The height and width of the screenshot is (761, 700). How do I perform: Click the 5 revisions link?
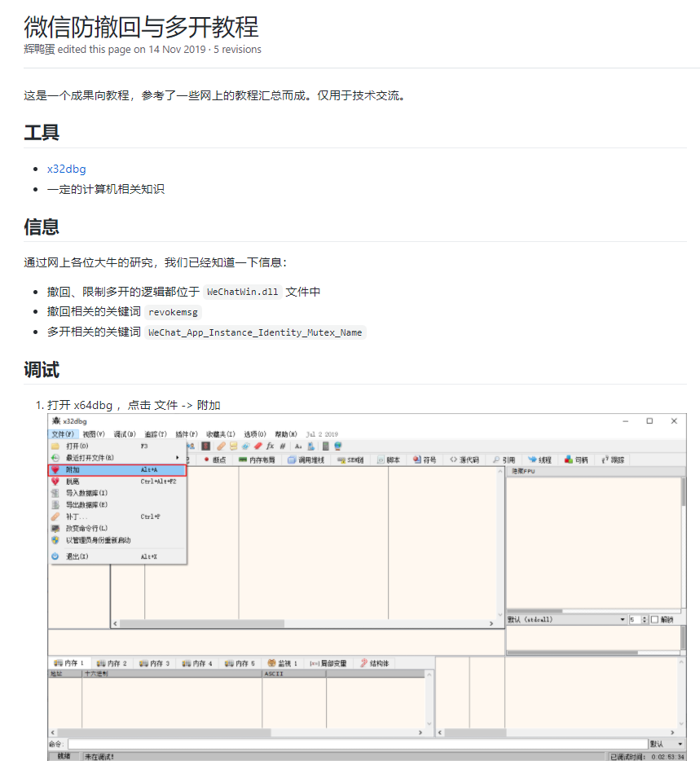[237, 49]
